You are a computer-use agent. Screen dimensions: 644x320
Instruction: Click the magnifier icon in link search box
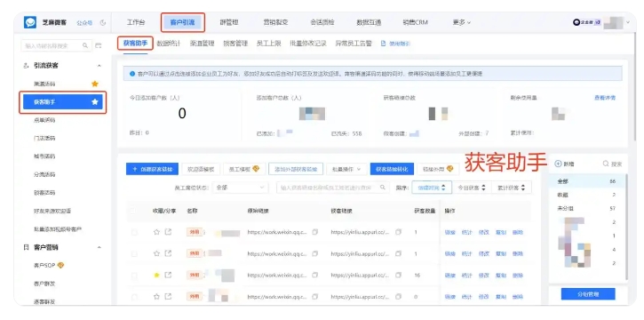[x=382, y=188]
